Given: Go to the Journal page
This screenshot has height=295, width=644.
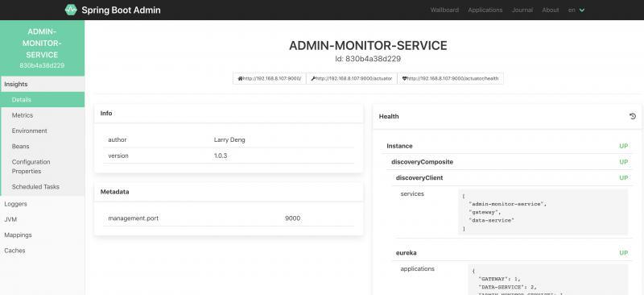Looking at the screenshot, I should [522, 10].
